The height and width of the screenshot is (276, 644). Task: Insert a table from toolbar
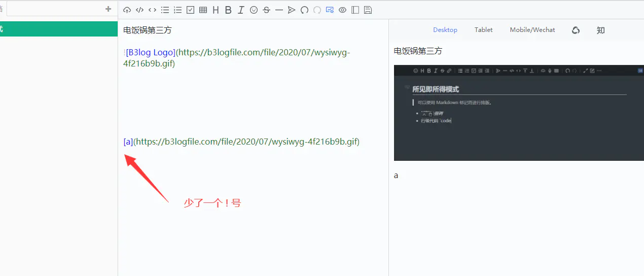point(203,10)
